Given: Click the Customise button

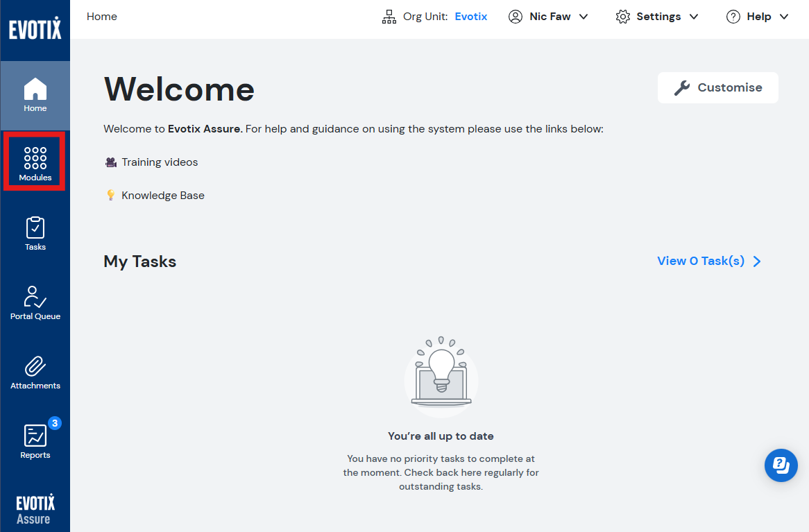Looking at the screenshot, I should coord(717,87).
